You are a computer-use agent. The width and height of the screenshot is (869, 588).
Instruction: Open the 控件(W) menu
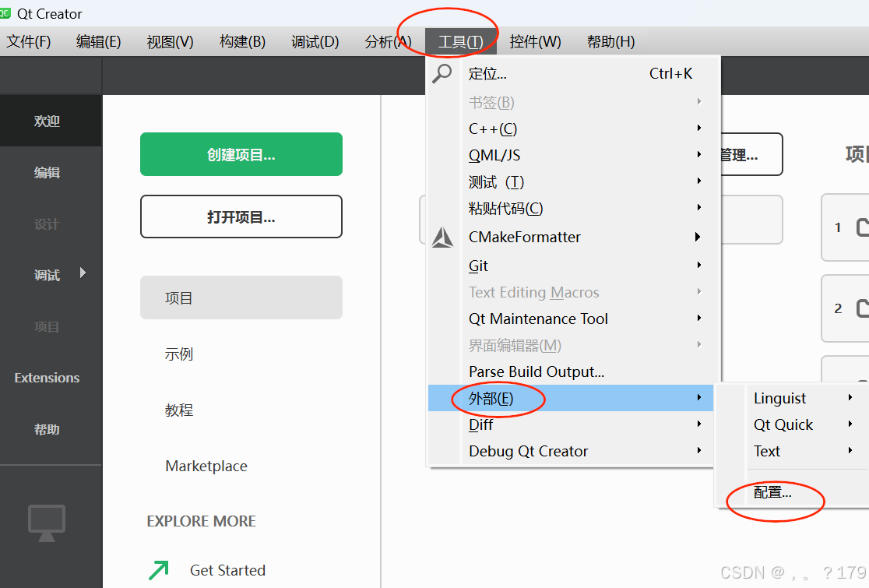(535, 41)
